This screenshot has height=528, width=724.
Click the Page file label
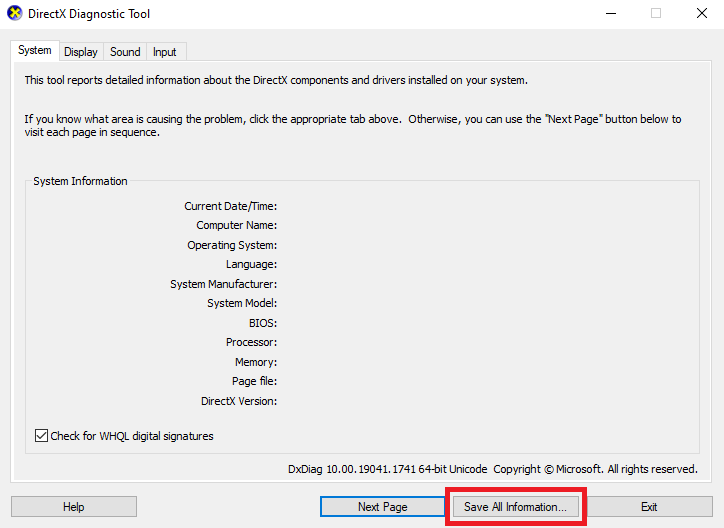pos(254,381)
